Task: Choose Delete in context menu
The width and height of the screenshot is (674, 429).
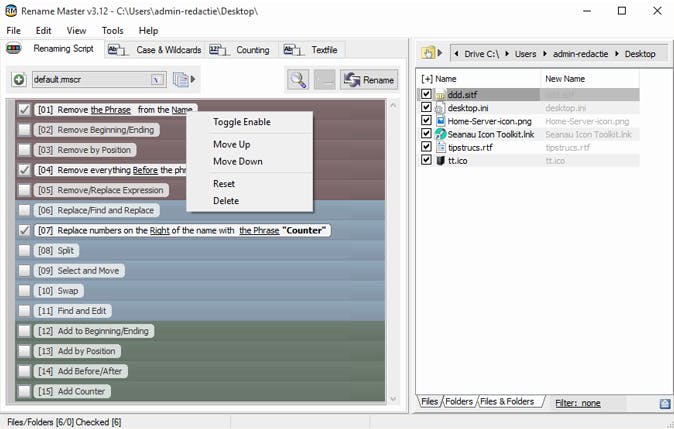Action: coord(226,201)
